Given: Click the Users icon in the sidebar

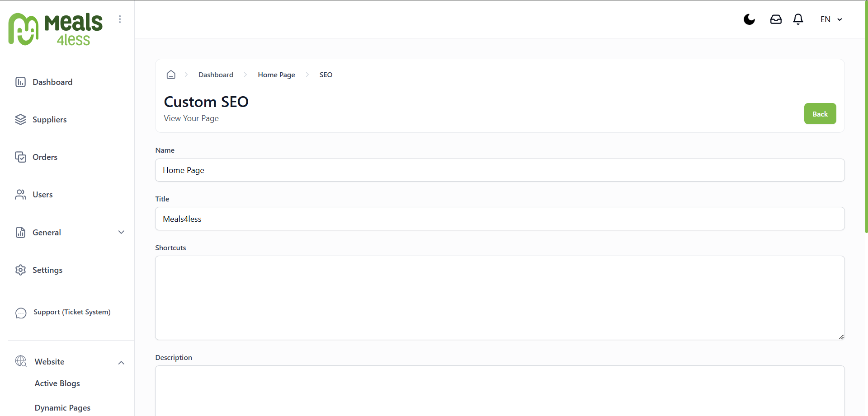Looking at the screenshot, I should coord(20,194).
